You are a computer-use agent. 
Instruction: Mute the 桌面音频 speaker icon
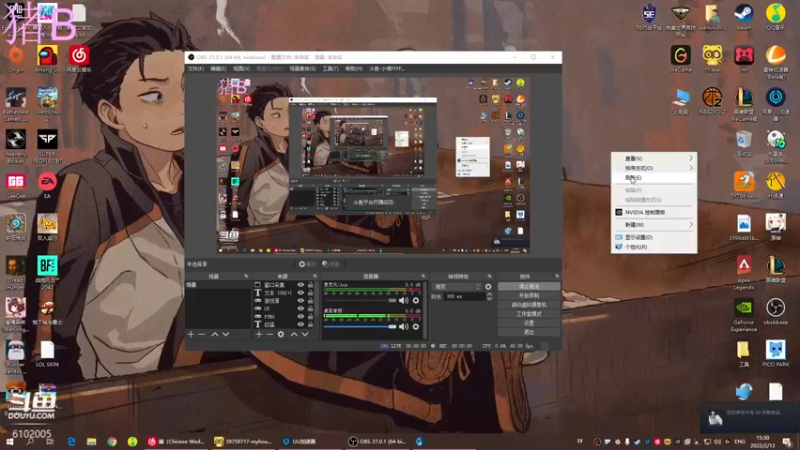click(x=404, y=327)
